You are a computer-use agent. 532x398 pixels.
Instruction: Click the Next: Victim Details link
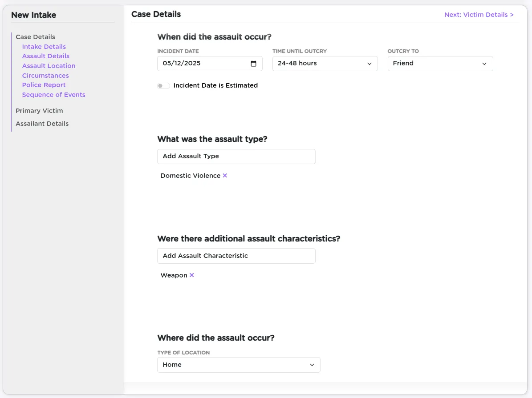click(x=479, y=15)
